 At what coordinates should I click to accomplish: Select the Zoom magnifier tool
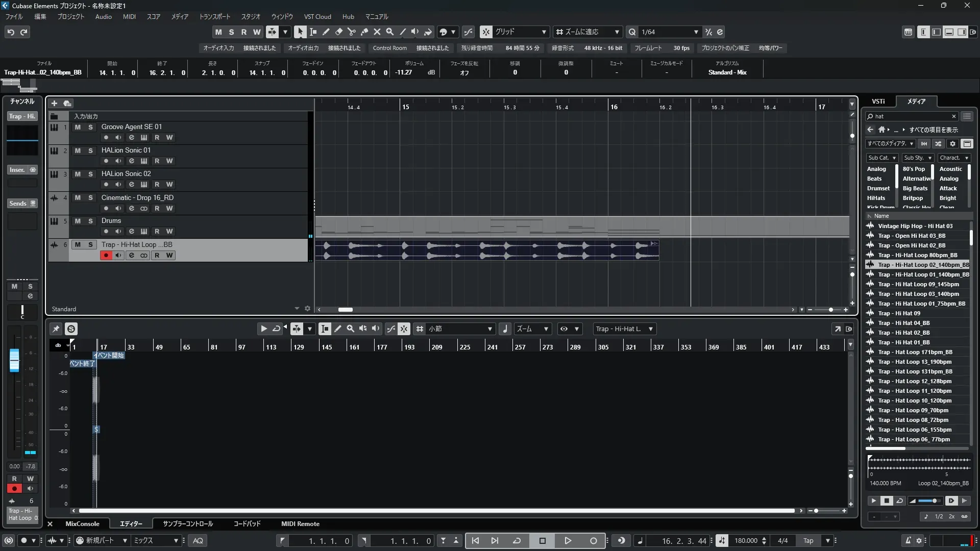pyautogui.click(x=389, y=32)
